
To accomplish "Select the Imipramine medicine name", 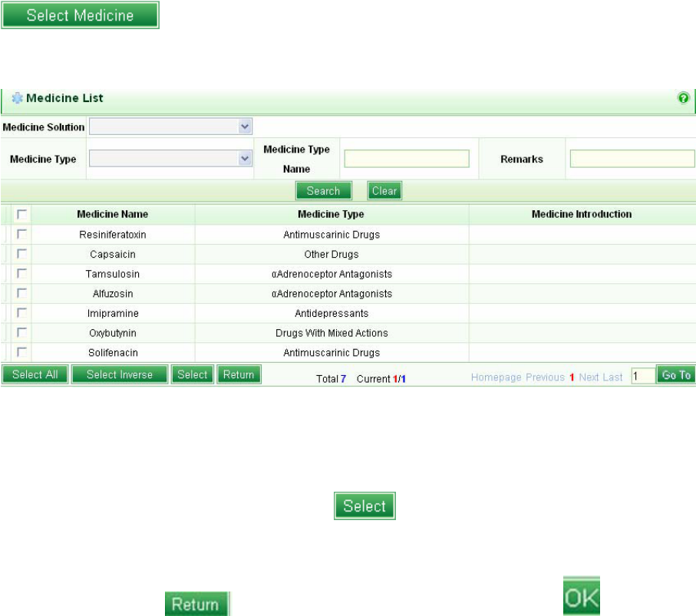I will pos(113,313).
